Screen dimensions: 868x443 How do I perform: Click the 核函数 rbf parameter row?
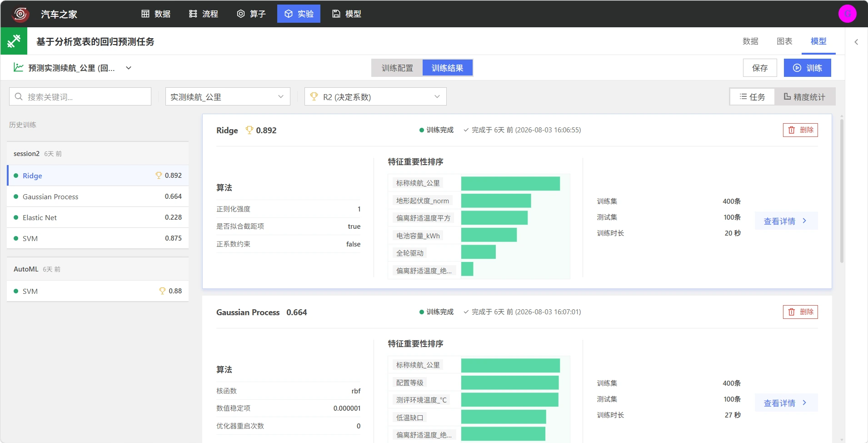tap(288, 391)
